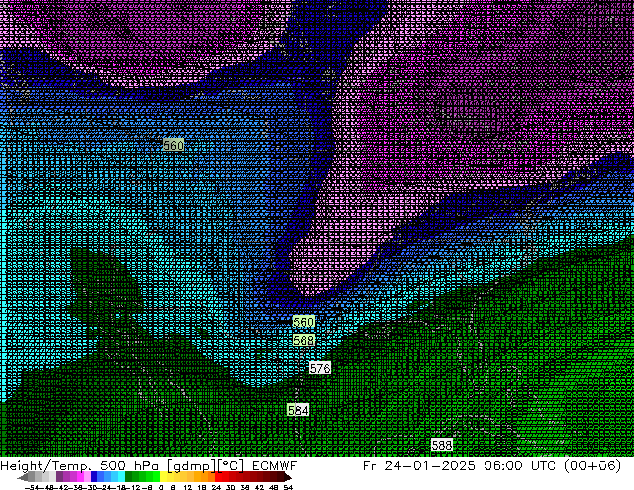Click the [gdmp] unit label
Screen dimensions: 634x490
coord(192,466)
